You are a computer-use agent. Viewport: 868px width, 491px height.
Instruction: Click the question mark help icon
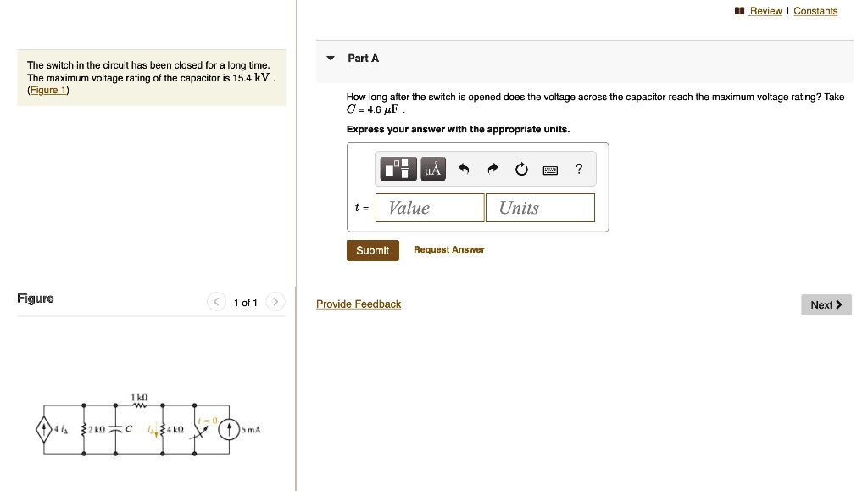click(578, 169)
